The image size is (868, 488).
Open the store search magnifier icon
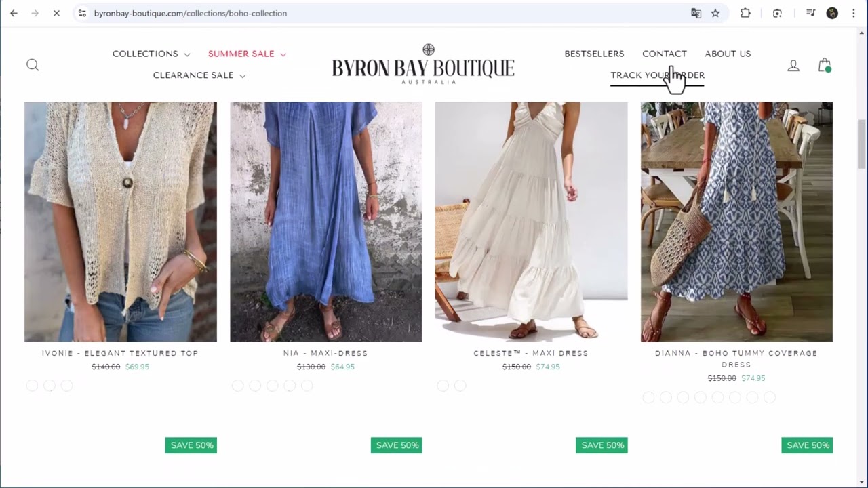[x=33, y=65]
